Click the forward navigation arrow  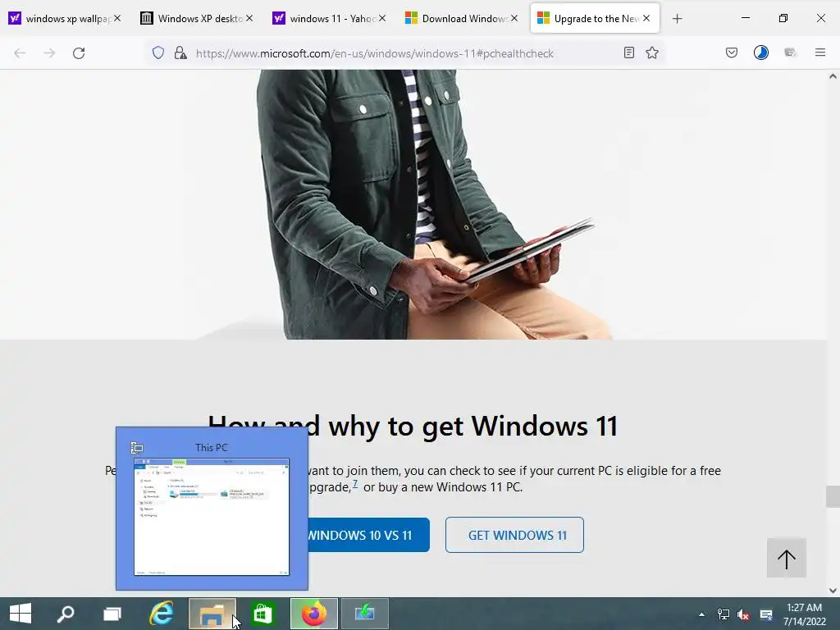(49, 53)
